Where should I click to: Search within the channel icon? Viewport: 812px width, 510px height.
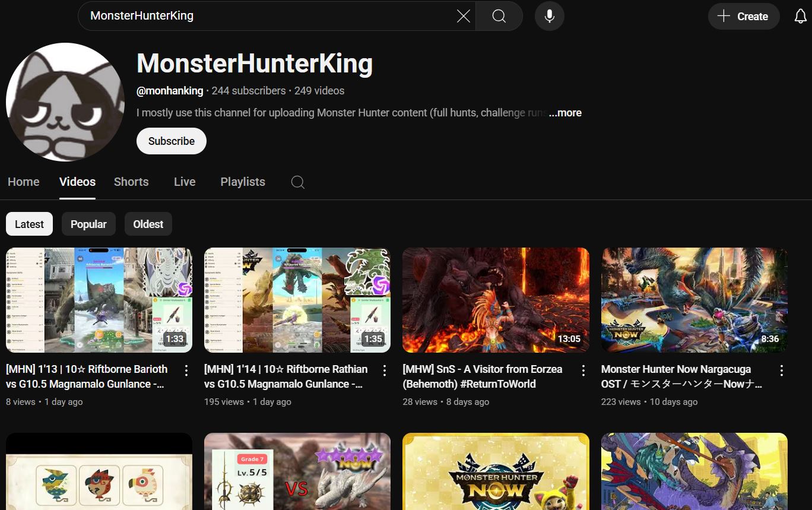(298, 182)
